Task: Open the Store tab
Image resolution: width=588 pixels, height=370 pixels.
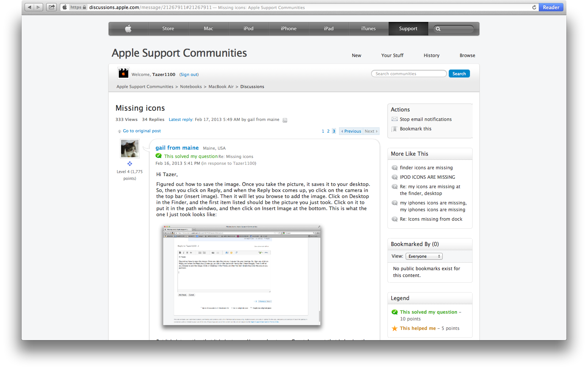Action: 168,29
